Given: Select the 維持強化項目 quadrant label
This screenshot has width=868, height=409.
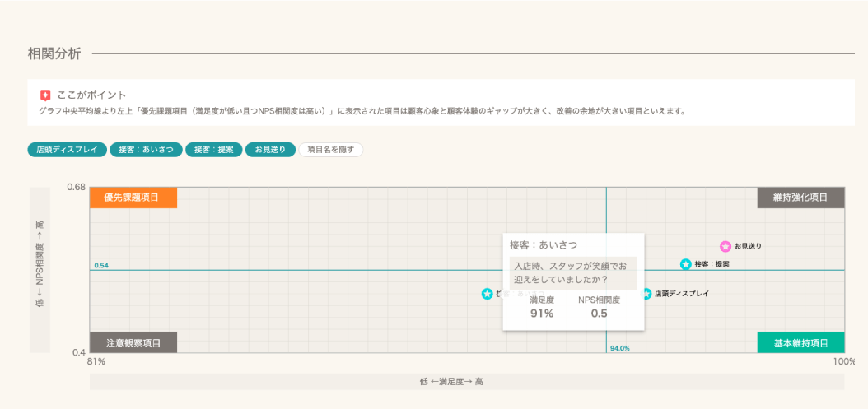Looking at the screenshot, I should tap(800, 198).
